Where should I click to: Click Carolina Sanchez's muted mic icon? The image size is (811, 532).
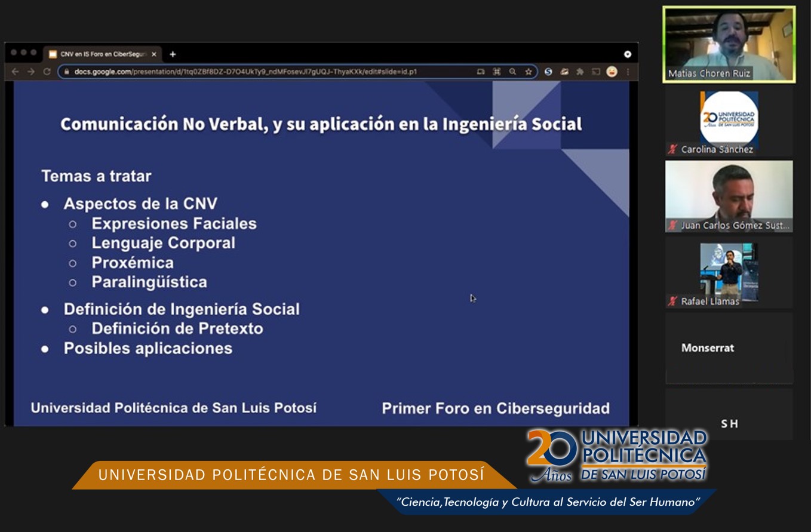coord(672,149)
